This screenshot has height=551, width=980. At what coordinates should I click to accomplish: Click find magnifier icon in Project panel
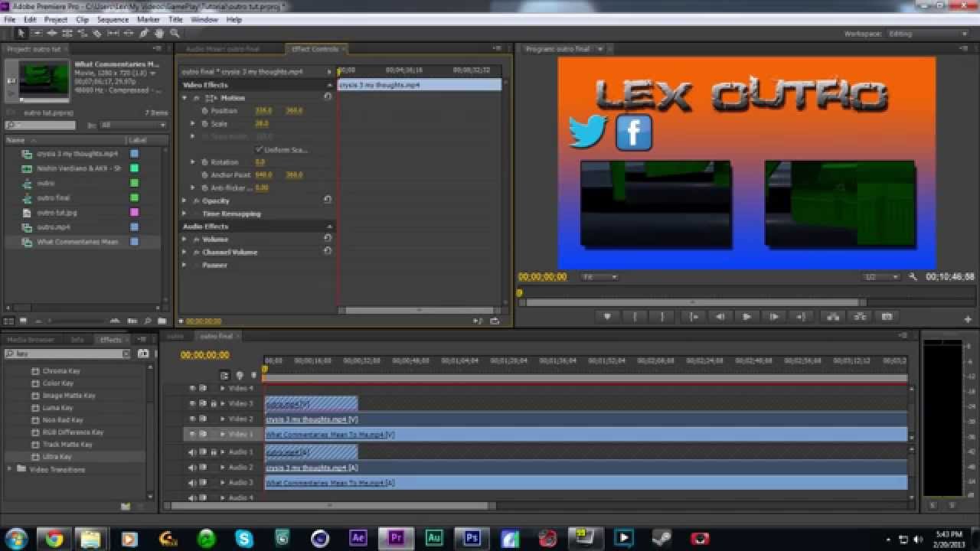click(x=147, y=321)
